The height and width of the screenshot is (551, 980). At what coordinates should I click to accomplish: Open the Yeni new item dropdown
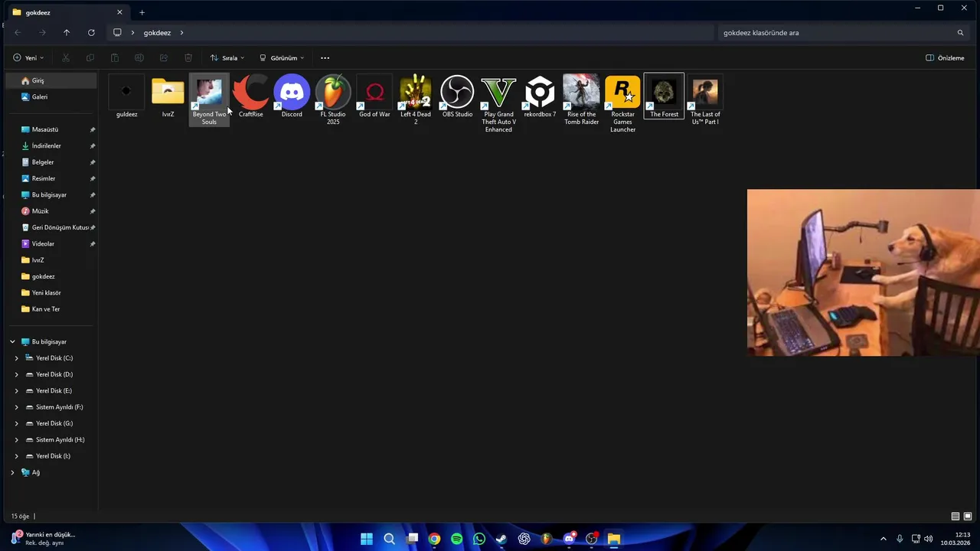click(28, 57)
